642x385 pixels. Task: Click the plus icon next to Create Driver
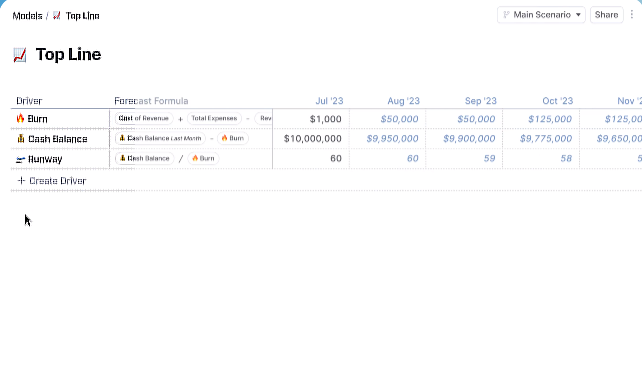point(21,180)
